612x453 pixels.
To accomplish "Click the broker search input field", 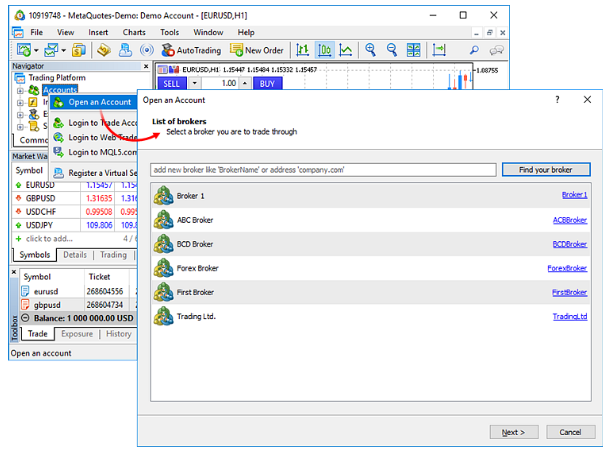I will click(322, 169).
